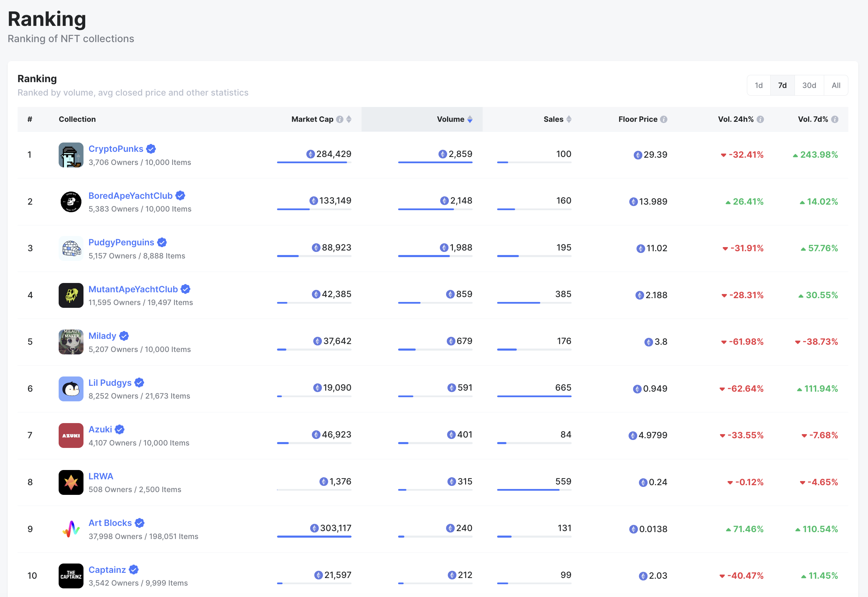
Task: Click Milady verified badge icon
Action: click(124, 336)
